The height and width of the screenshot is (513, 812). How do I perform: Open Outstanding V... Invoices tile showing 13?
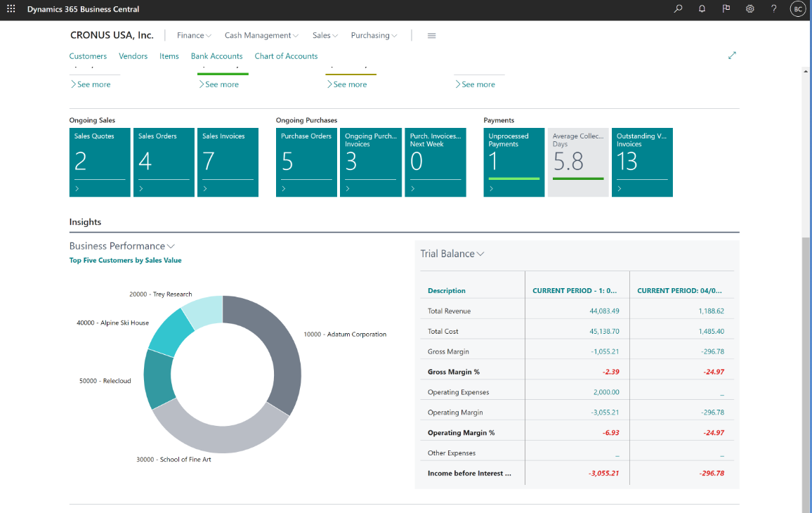[x=642, y=162]
